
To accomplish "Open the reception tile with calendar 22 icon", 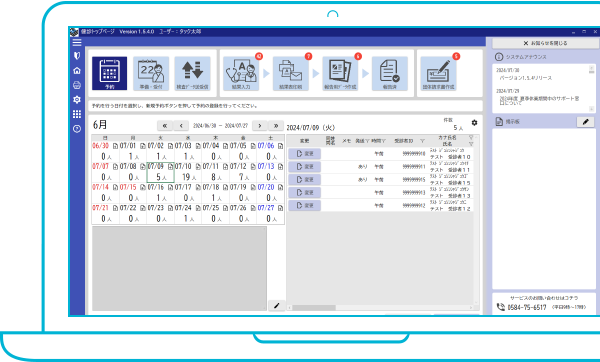I will coord(151,73).
